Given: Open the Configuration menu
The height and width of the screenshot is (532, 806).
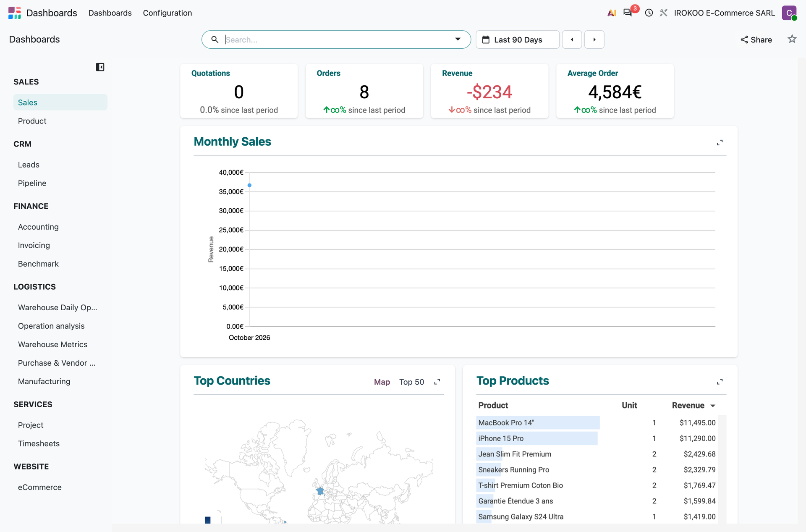Looking at the screenshot, I should click(167, 13).
